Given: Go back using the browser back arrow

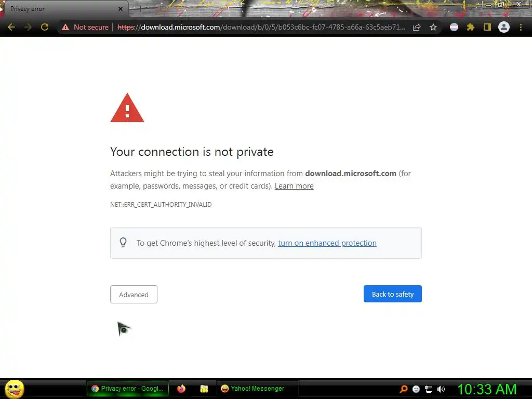Looking at the screenshot, I should click(11, 27).
